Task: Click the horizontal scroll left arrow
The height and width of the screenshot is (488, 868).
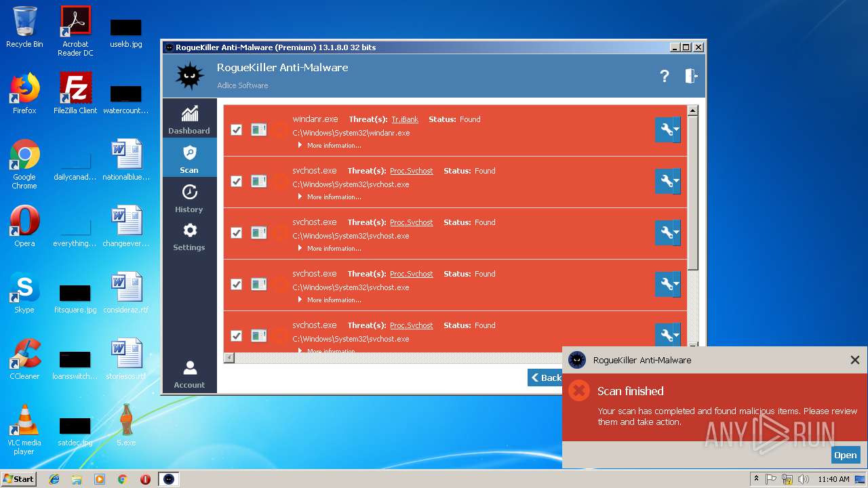Action: pos(229,357)
